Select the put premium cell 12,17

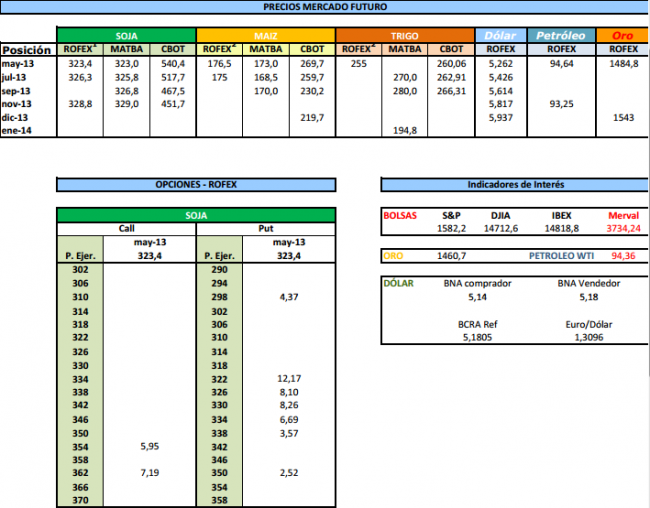tap(288, 380)
